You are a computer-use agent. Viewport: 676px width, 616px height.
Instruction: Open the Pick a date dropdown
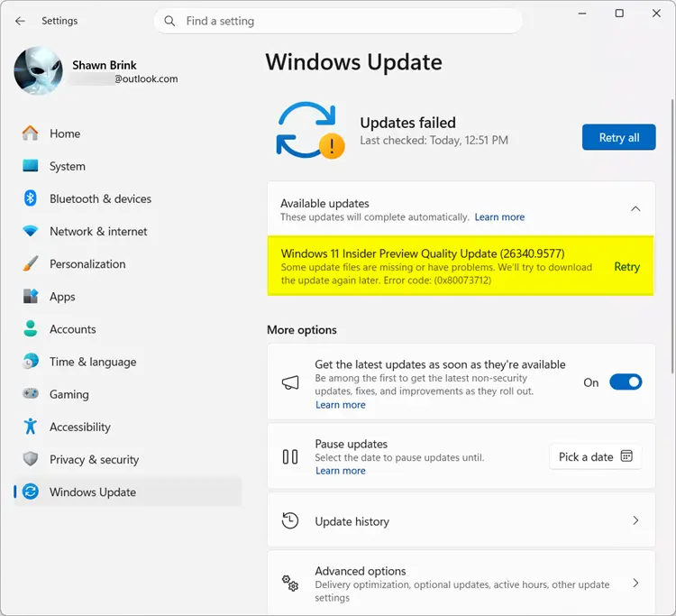point(596,456)
